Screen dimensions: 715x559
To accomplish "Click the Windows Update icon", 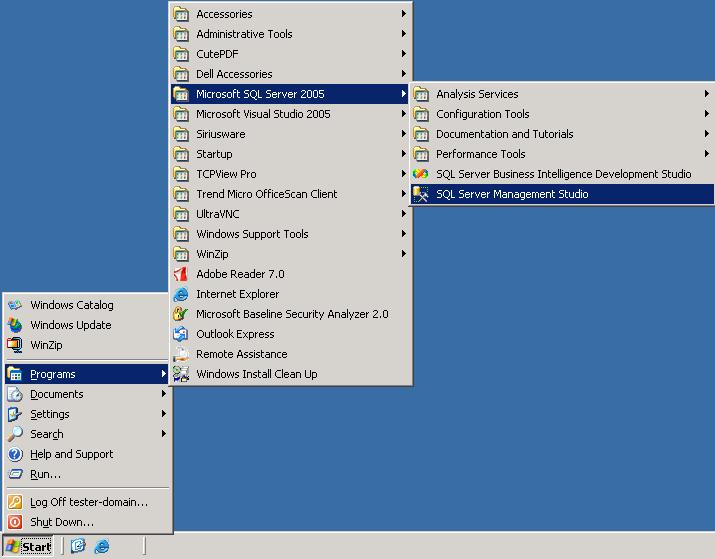I will click(15, 325).
